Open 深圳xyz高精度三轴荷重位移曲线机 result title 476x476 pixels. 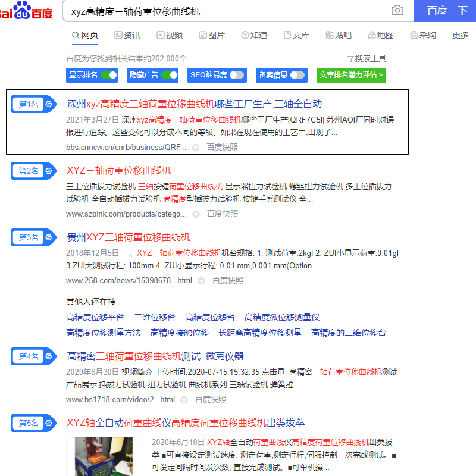pos(198,104)
